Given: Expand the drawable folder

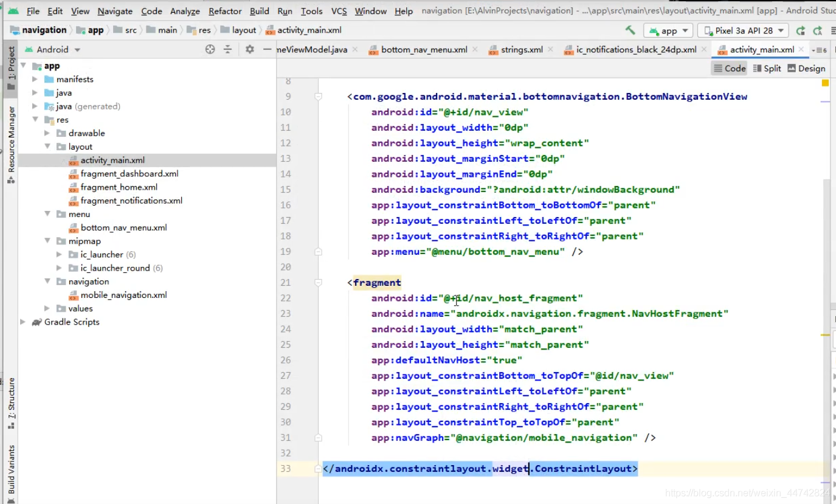Looking at the screenshot, I should (47, 133).
